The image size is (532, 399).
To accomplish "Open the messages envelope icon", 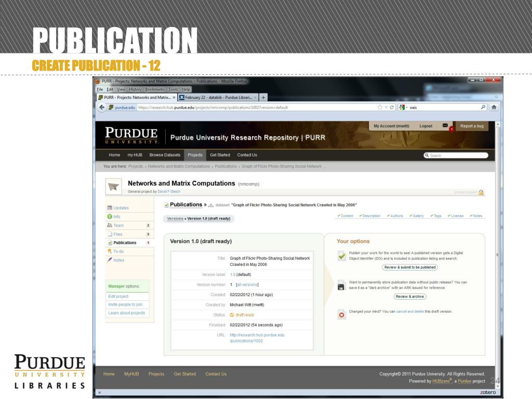I will point(445,126).
